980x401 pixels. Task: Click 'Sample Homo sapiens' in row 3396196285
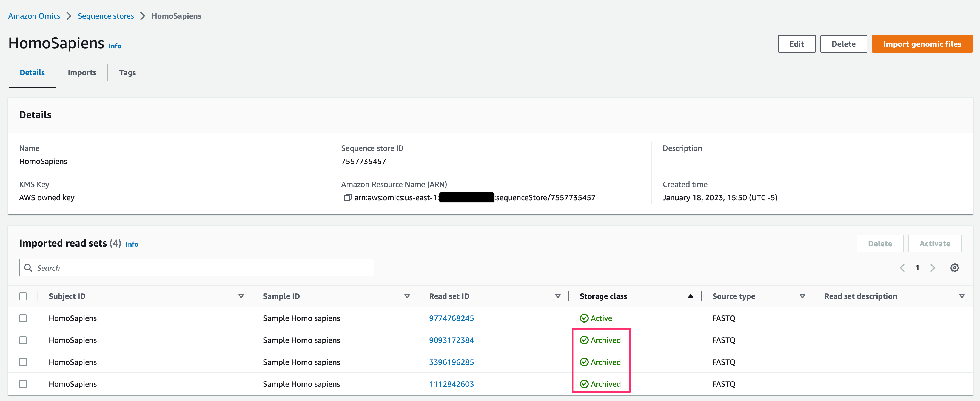pos(301,362)
